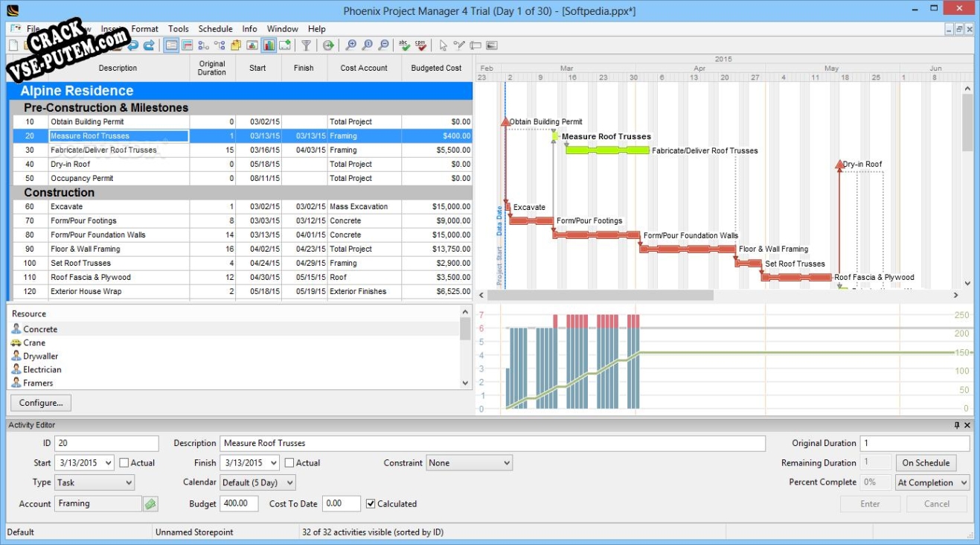Click the Budgeted Cost column header
This screenshot has width=980, height=545.
coord(437,68)
